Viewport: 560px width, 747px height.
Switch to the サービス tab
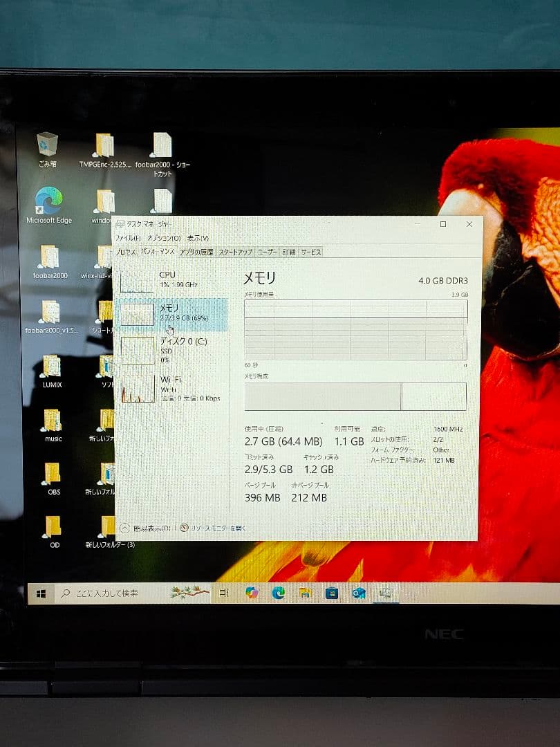[311, 253]
